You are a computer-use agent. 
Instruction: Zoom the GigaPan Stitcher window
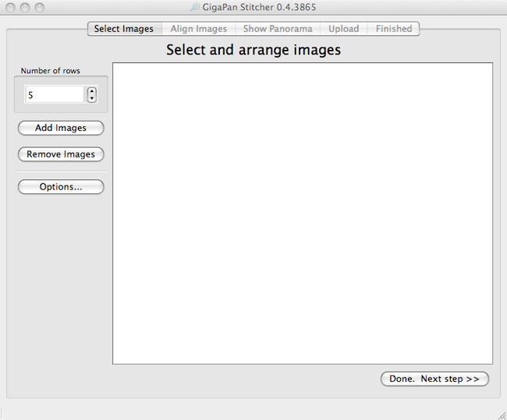pos(40,7)
